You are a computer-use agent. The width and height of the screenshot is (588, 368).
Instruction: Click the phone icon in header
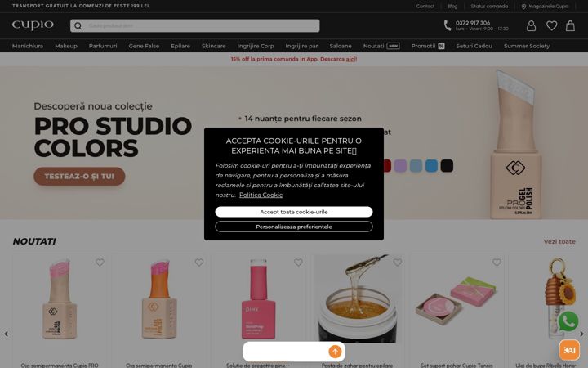pyautogui.click(x=448, y=25)
